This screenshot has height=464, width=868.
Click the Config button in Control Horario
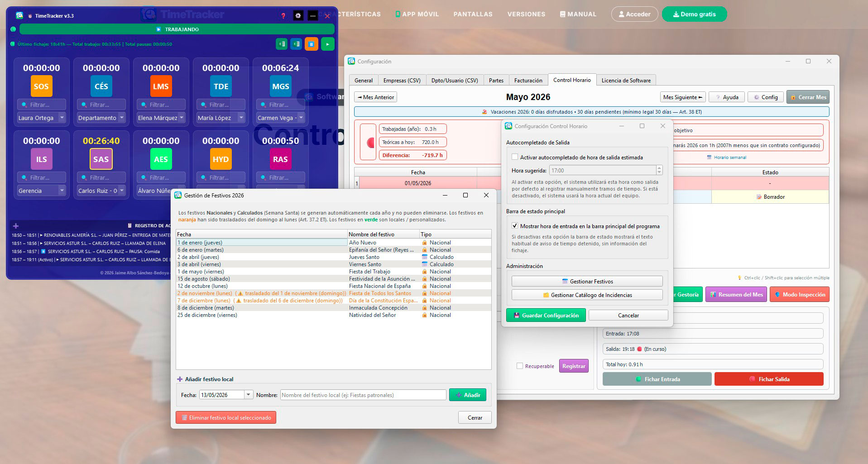coord(766,97)
